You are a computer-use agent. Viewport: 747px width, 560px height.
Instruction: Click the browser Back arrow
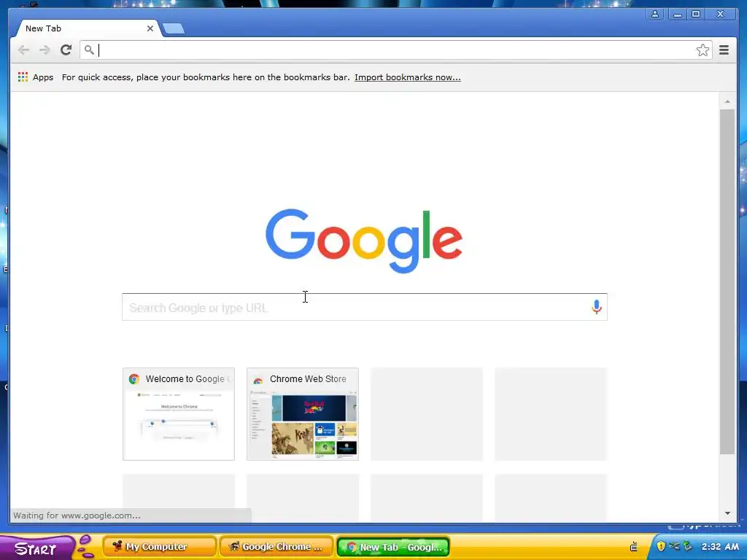[23, 50]
